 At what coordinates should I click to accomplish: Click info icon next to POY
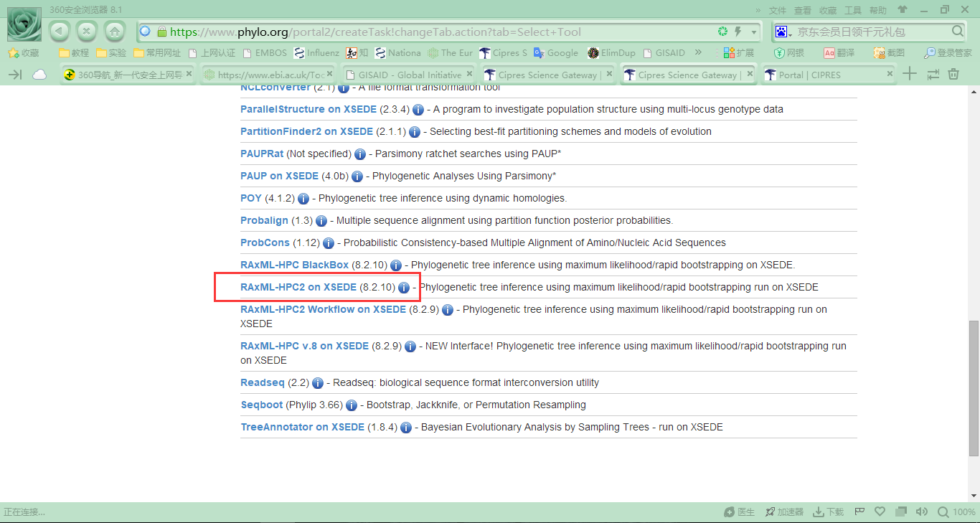pos(303,199)
